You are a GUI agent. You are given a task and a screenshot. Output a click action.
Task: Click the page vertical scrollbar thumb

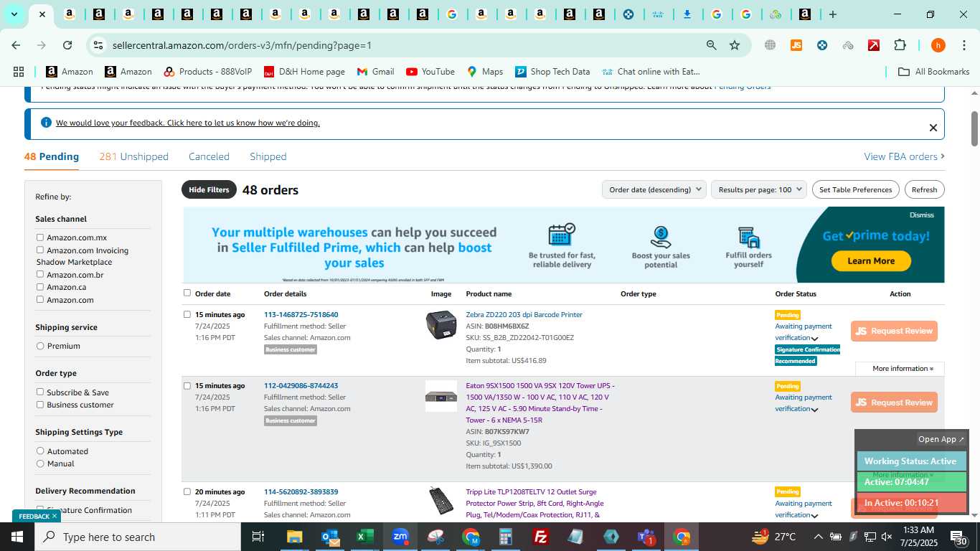tap(974, 129)
